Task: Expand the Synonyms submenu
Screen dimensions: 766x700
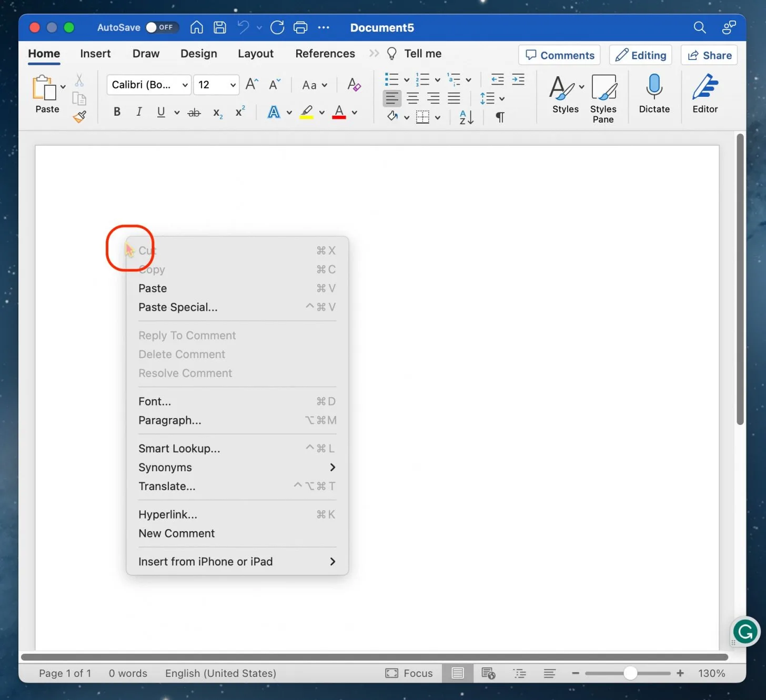Action: coord(237,468)
